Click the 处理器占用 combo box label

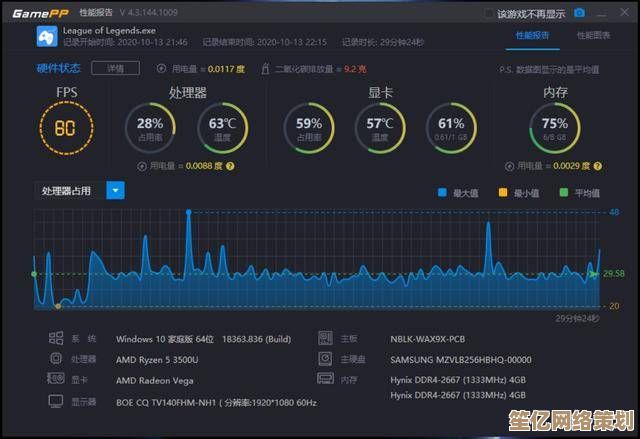[x=66, y=191]
